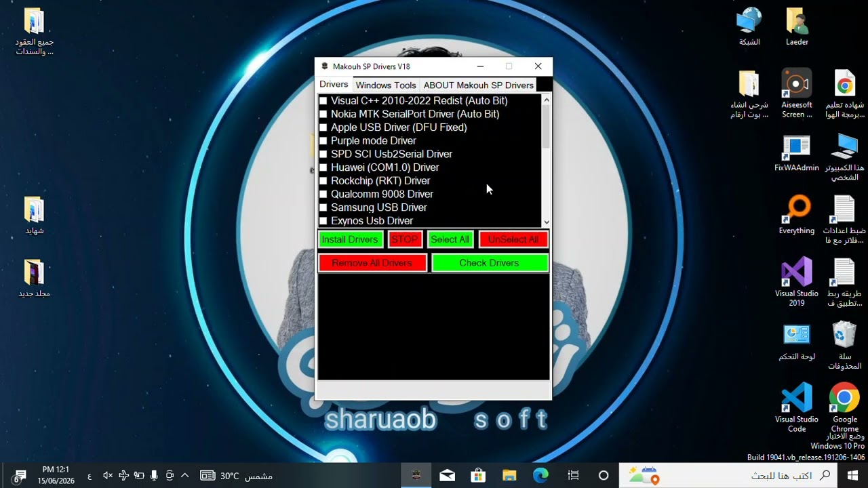868x488 pixels.
Task: Open the Windows Start menu
Action: click(852, 475)
